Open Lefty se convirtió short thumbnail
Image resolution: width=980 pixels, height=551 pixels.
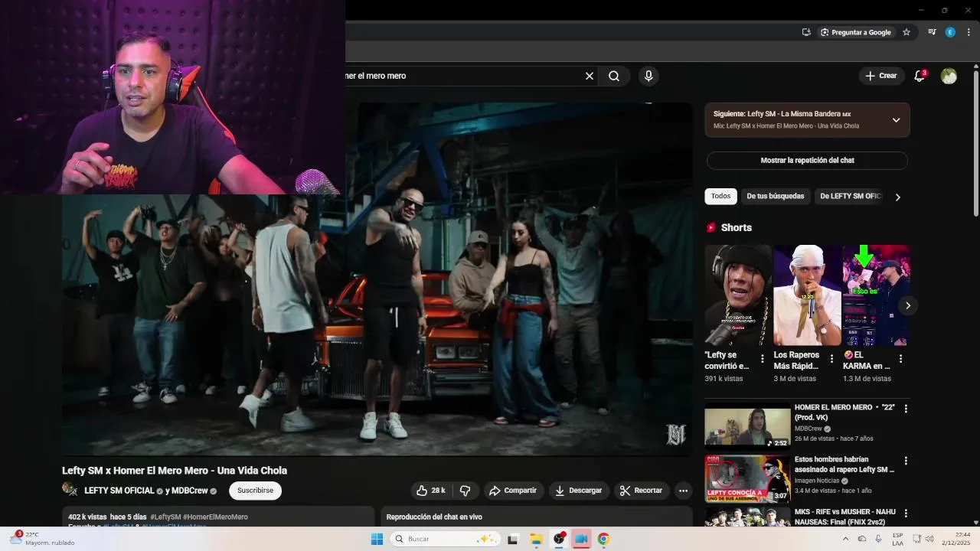[738, 295]
